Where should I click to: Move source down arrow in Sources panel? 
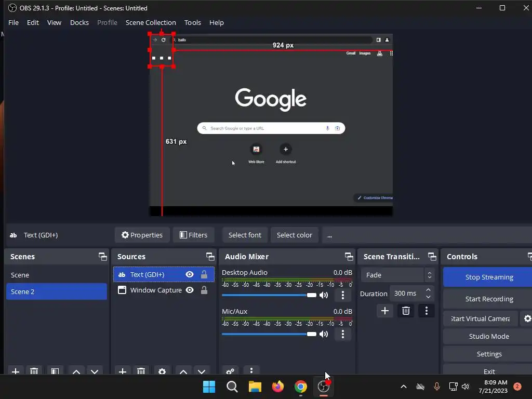pos(202,371)
